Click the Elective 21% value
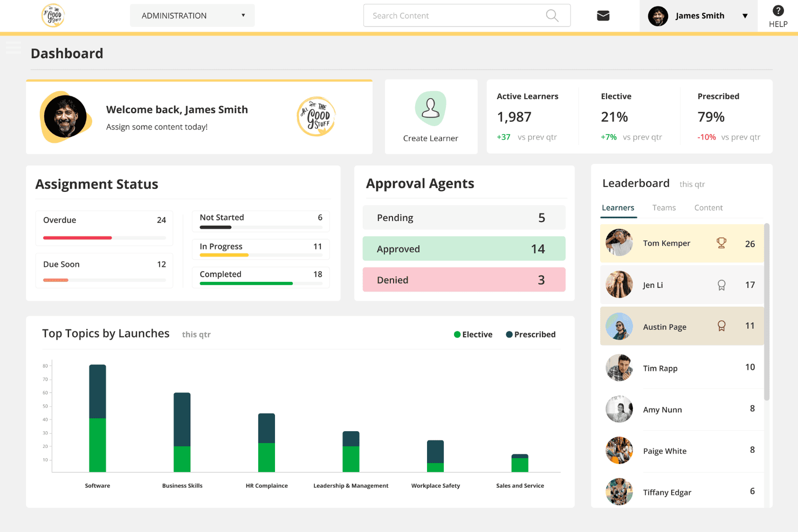The width and height of the screenshot is (798, 532). [x=614, y=117]
